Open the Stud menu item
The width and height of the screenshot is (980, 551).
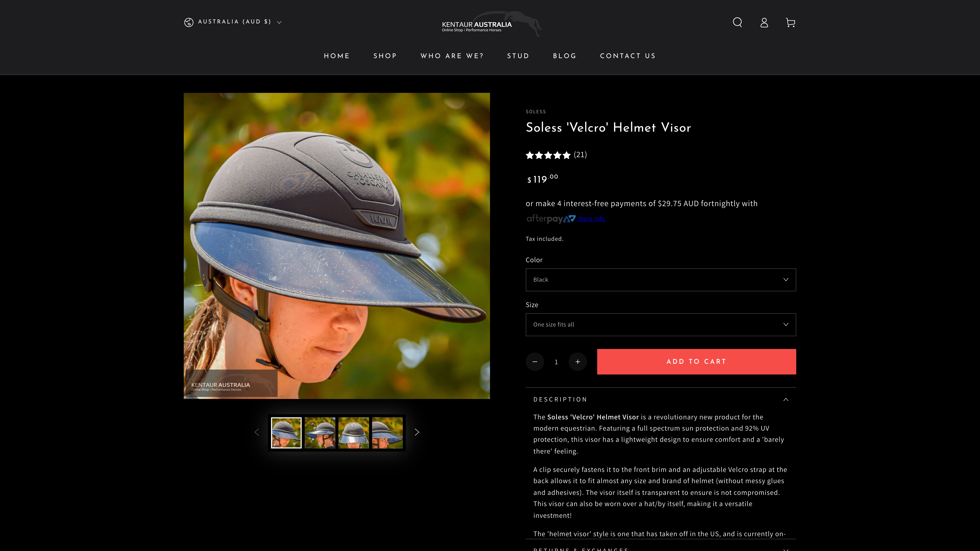(518, 56)
